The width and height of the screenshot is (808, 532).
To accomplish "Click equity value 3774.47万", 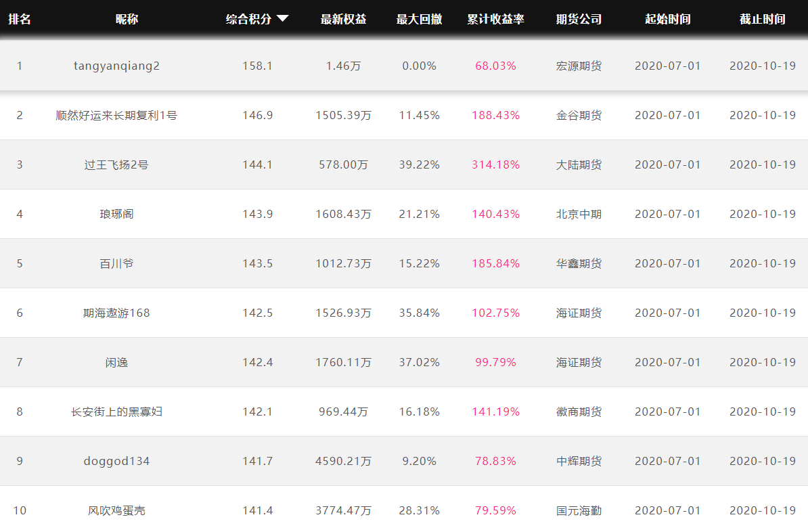I will click(x=343, y=510).
